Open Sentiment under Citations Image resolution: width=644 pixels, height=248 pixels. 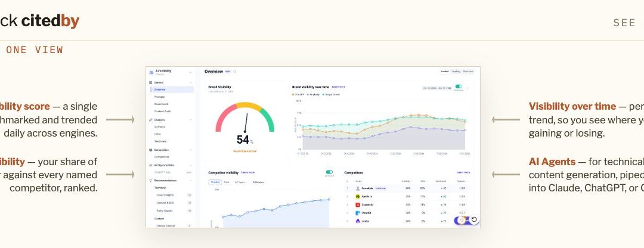coord(160,141)
